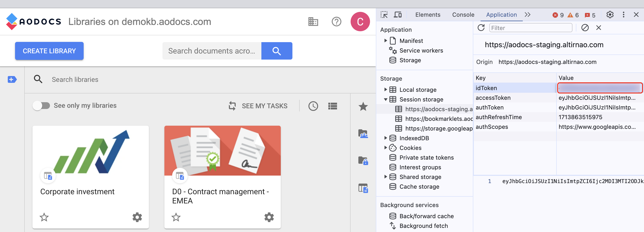Click the blue add-label icon in left sidebar
644x232 pixels.
(x=12, y=79)
